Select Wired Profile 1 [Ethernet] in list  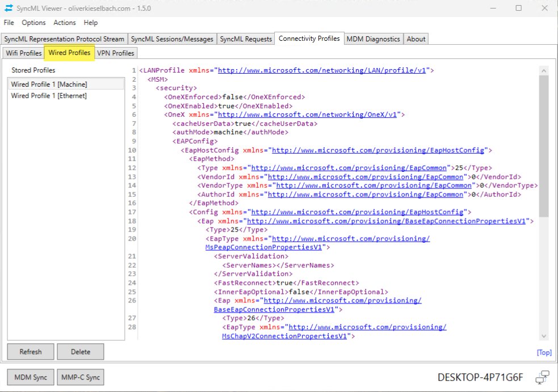[x=66, y=96]
